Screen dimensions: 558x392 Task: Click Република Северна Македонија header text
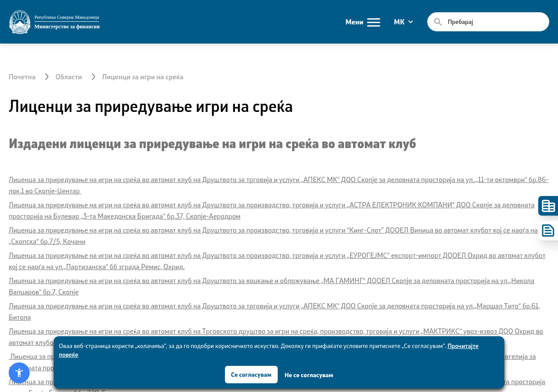tap(67, 17)
